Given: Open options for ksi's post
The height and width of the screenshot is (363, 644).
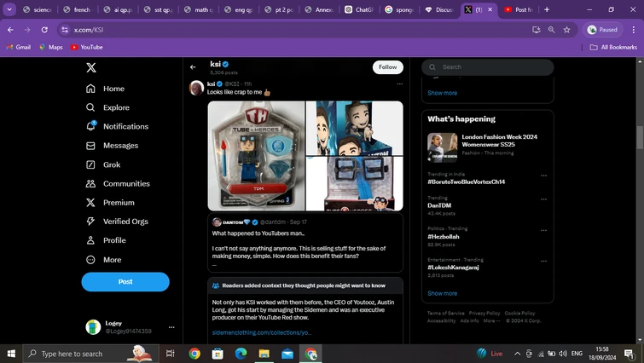Looking at the screenshot, I should click(399, 84).
